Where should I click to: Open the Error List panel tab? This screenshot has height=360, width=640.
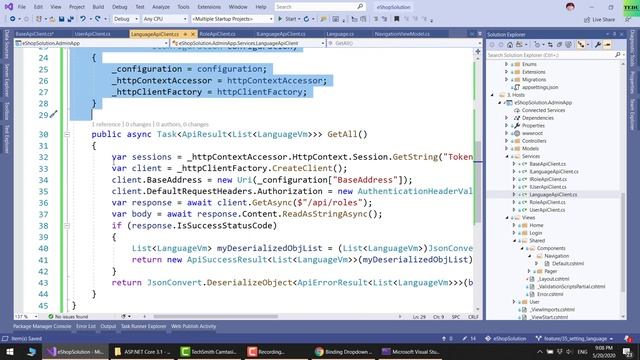click(86, 326)
